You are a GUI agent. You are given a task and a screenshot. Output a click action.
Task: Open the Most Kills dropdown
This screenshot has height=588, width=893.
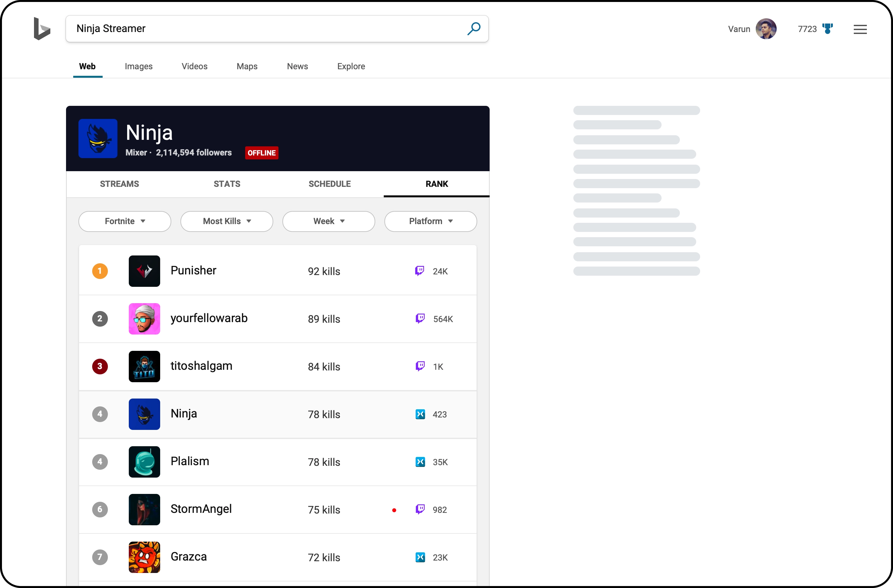coord(227,221)
